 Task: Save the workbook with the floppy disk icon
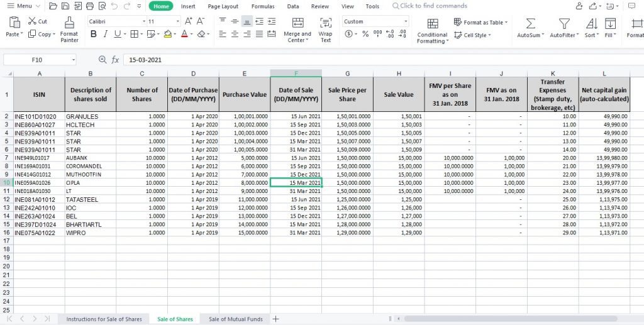pyautogui.click(x=65, y=6)
